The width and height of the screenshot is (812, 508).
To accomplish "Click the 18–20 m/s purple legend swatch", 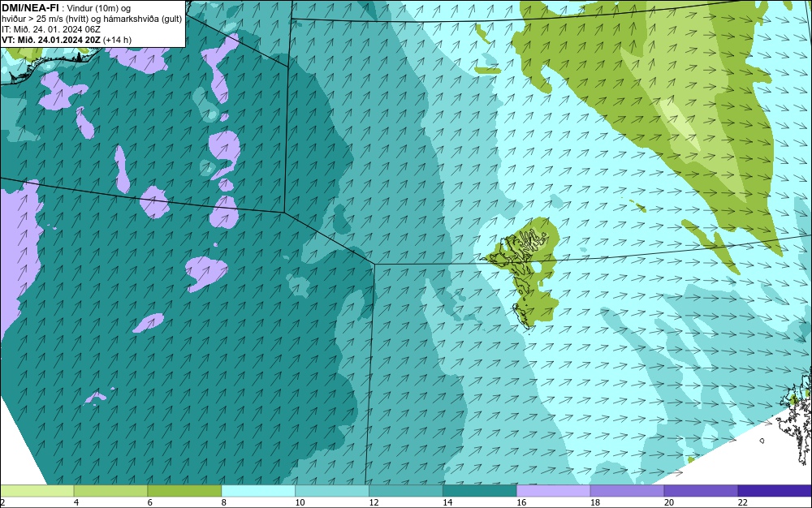I will tap(627, 491).
